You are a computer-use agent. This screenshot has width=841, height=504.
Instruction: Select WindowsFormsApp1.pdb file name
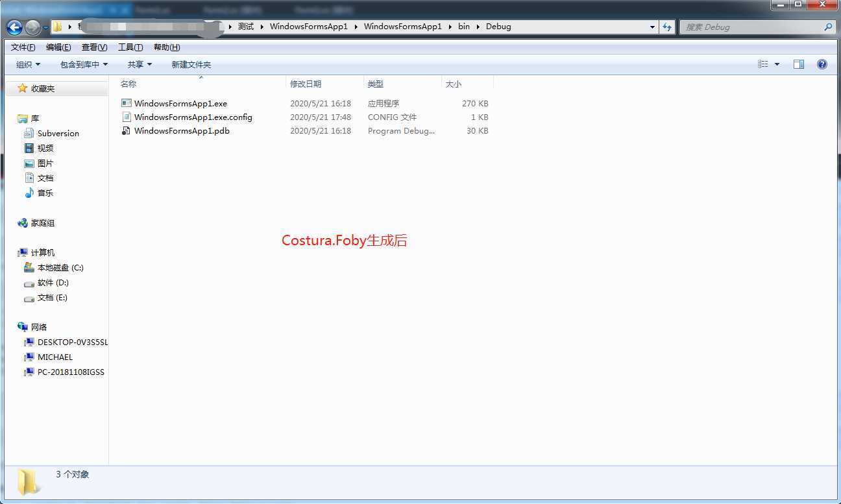[182, 130]
